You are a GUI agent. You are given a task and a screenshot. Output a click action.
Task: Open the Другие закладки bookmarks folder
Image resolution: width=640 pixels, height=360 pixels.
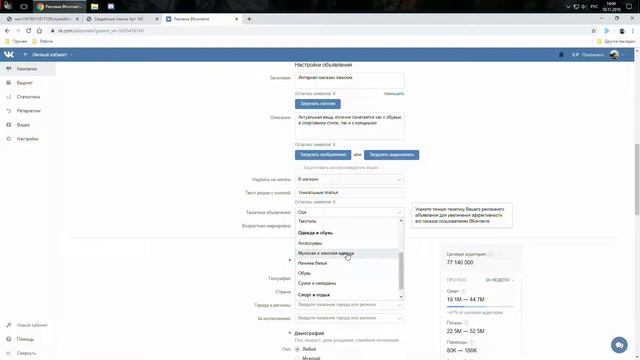point(616,41)
